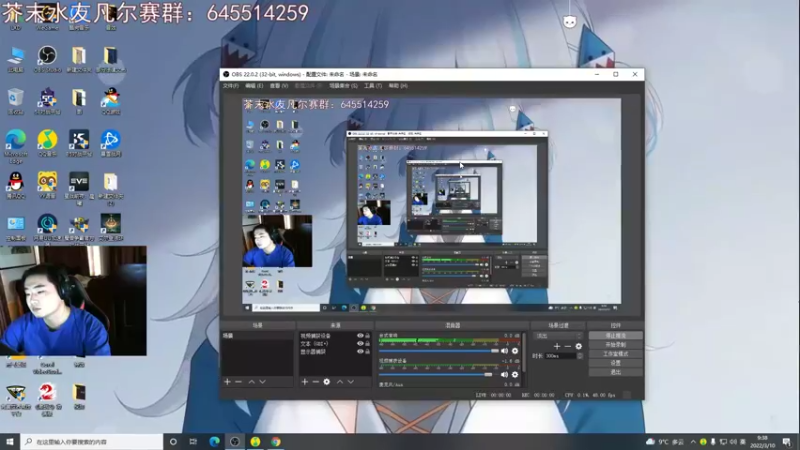Open Task View from the taskbar
800x450 pixels.
point(193,442)
